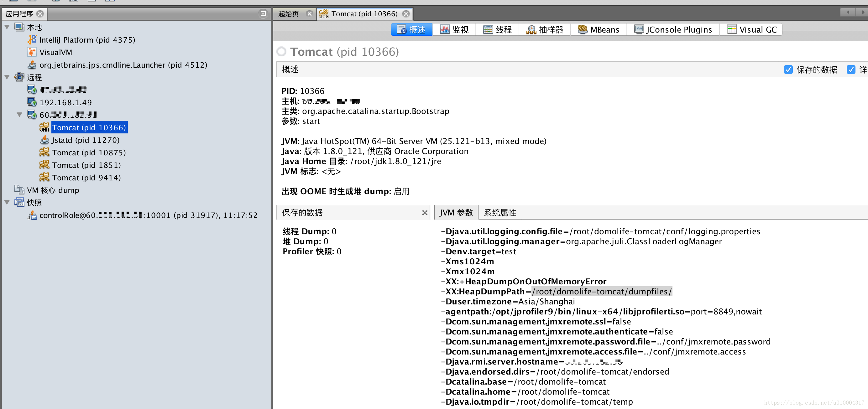Select host 192.168.1.49 in tree
Viewport: 868px width, 409px height.
coord(66,102)
